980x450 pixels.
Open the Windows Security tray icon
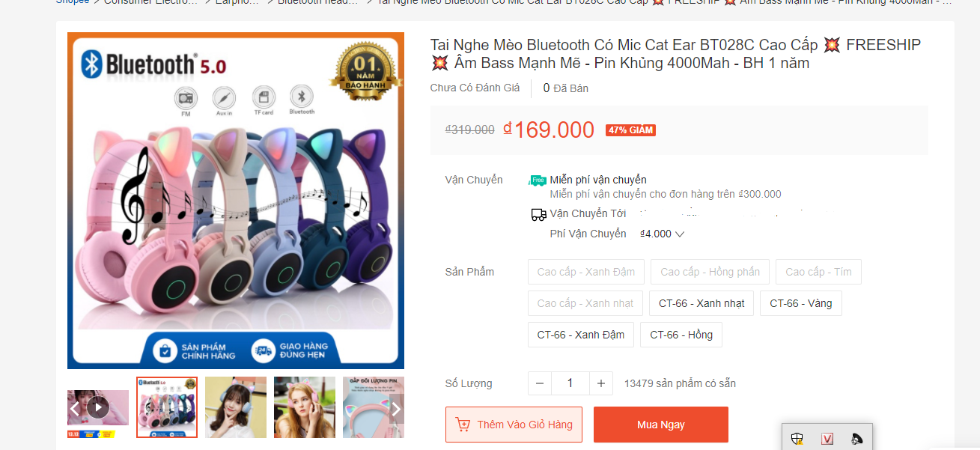[x=797, y=439]
